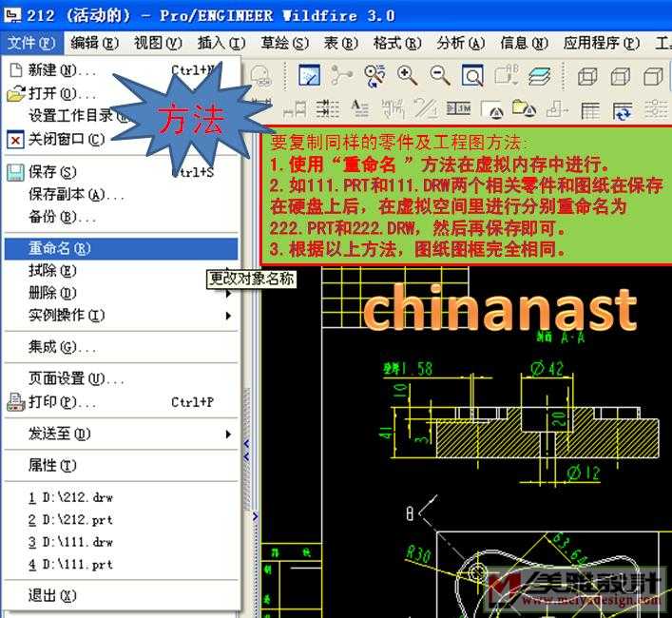Screen dimensions: 672x618
Task: Open the 插入(I) Insert menu
Action: (221, 43)
